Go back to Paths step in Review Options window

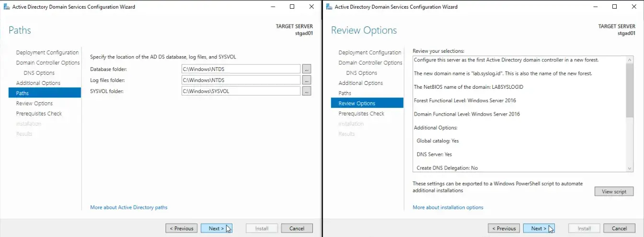point(345,93)
